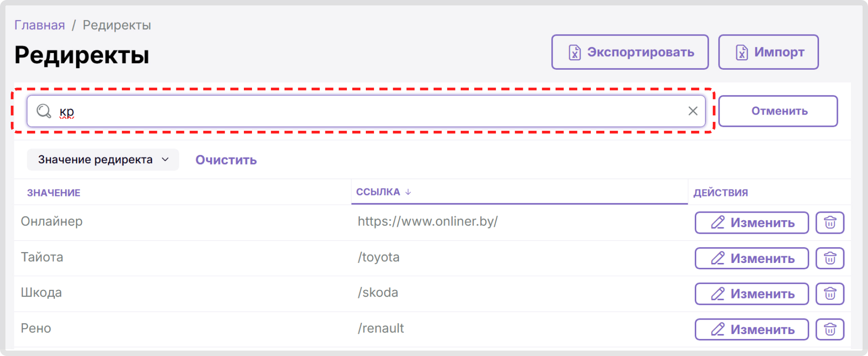
Task: Sort by ССЫЛКА column arrow
Action: point(408,192)
